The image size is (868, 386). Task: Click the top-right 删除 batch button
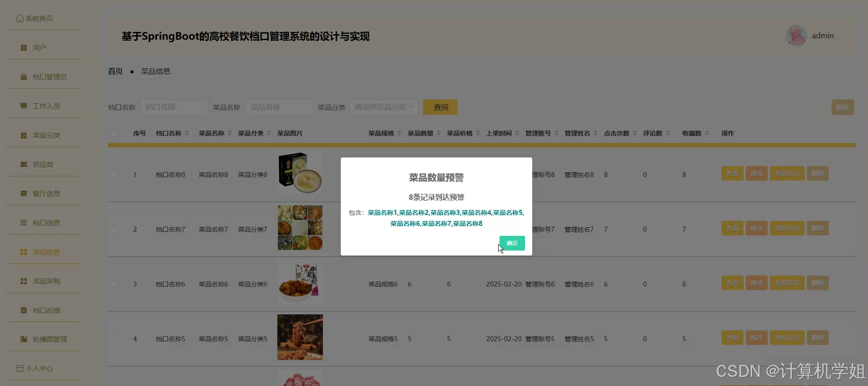(x=842, y=107)
